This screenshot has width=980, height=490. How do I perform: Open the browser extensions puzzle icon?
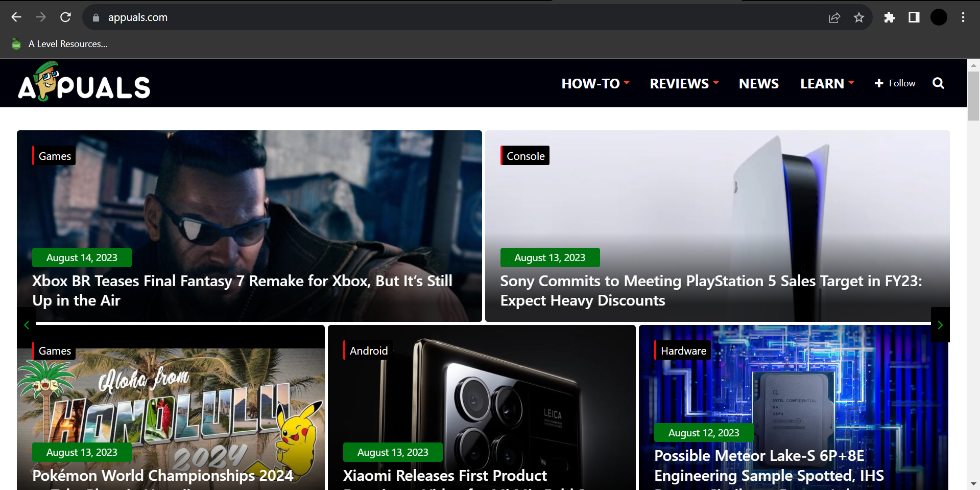pos(890,17)
